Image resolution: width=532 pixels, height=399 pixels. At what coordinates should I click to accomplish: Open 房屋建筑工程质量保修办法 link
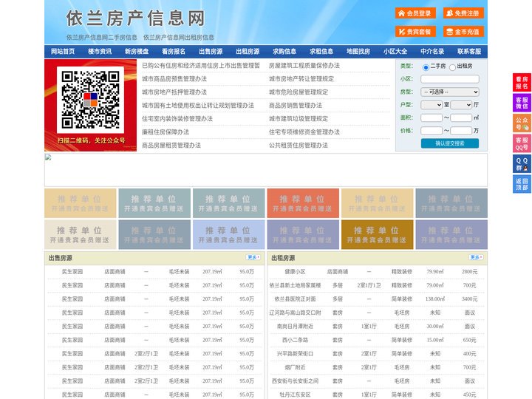coord(304,66)
